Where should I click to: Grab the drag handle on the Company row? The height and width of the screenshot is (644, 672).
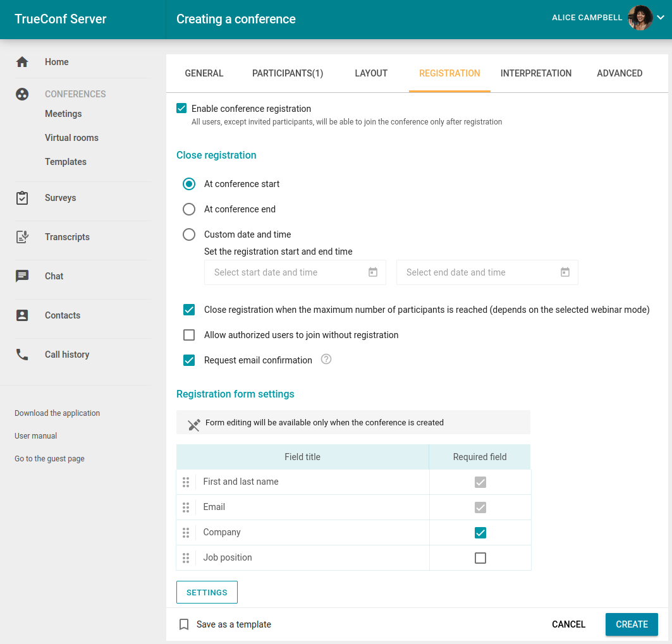click(x=186, y=533)
